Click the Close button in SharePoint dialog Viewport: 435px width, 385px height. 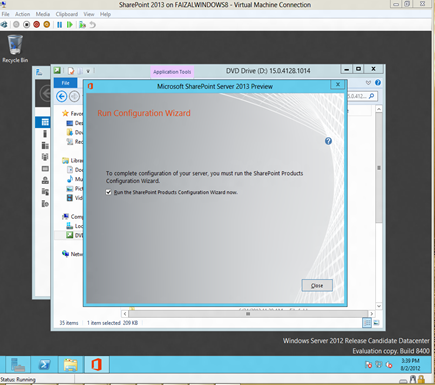pos(317,285)
